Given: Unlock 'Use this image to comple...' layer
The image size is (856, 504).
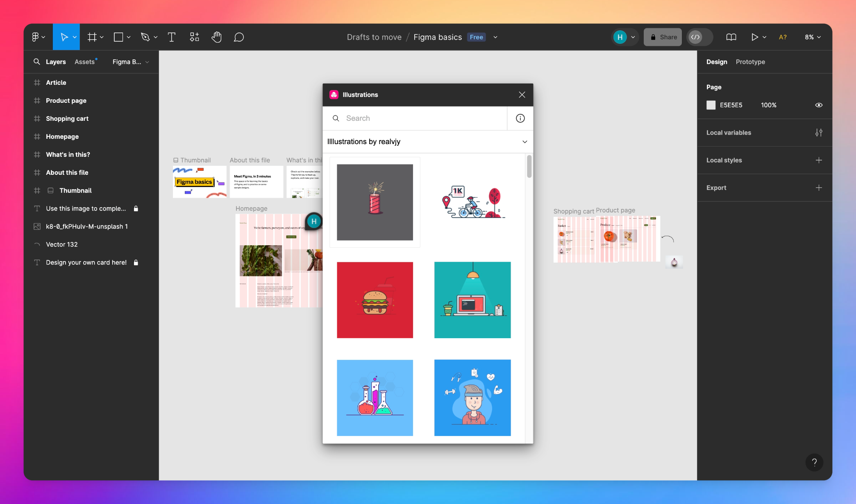Looking at the screenshot, I should (136, 208).
